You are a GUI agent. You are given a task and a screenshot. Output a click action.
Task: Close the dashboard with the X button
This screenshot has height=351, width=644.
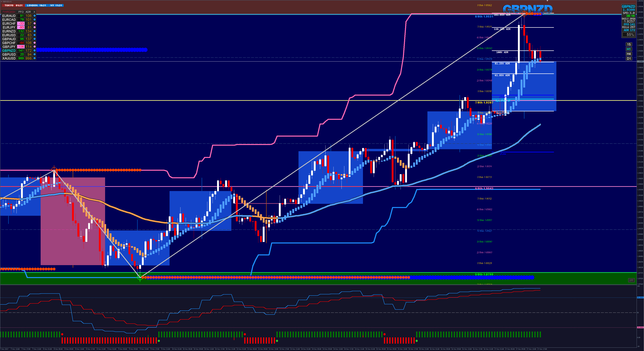click(x=35, y=12)
